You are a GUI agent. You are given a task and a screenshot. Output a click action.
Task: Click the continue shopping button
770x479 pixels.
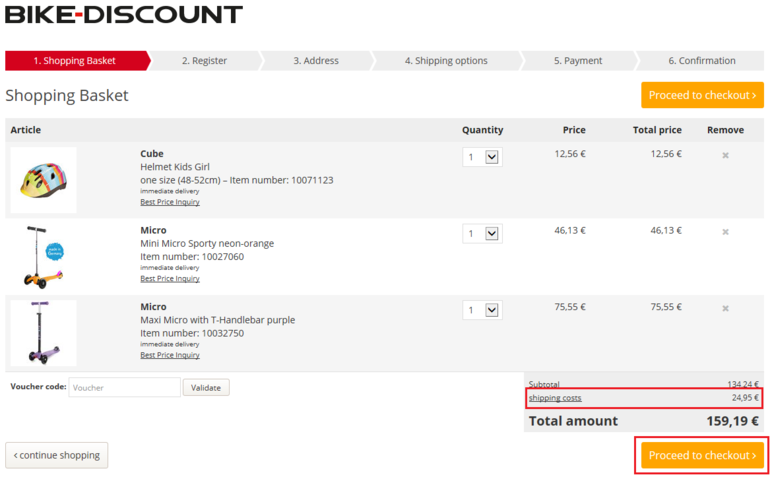pyautogui.click(x=56, y=455)
